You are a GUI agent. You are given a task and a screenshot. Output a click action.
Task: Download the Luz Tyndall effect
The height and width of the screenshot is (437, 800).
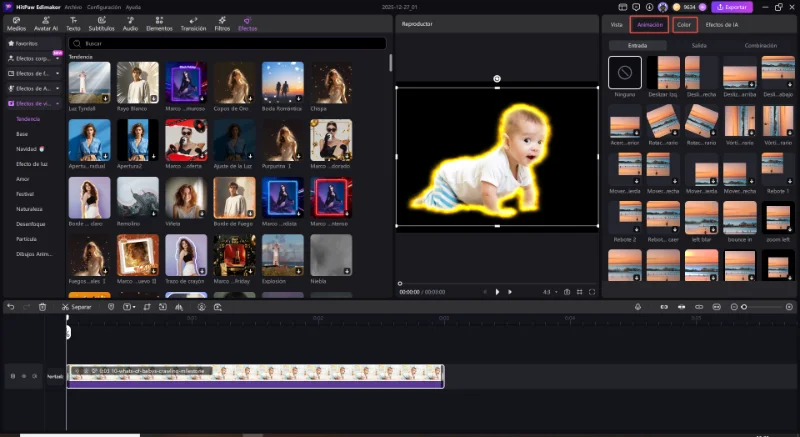pyautogui.click(x=105, y=98)
